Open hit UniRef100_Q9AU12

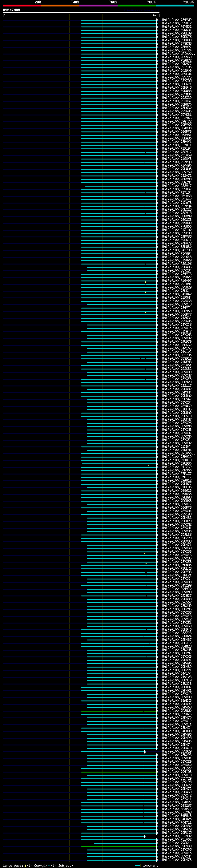[176, 481]
